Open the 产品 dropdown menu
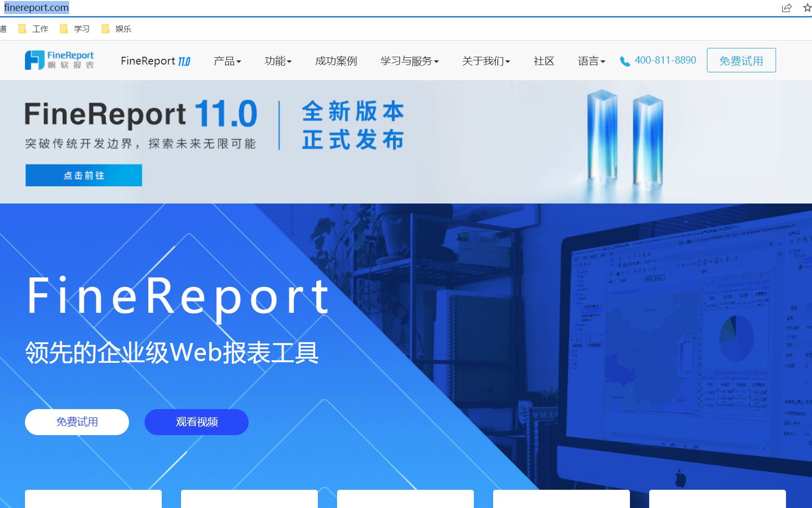Image resolution: width=812 pixels, height=508 pixels. 227,61
